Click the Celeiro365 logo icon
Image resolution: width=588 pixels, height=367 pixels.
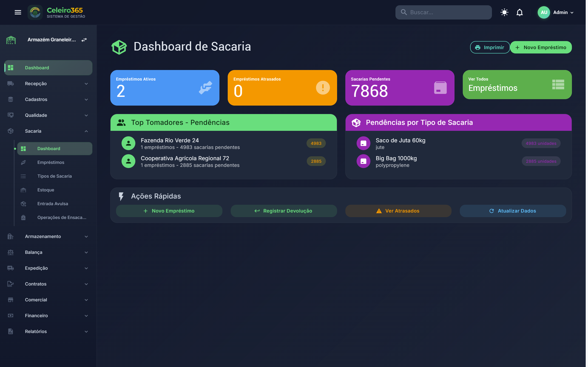click(x=35, y=12)
